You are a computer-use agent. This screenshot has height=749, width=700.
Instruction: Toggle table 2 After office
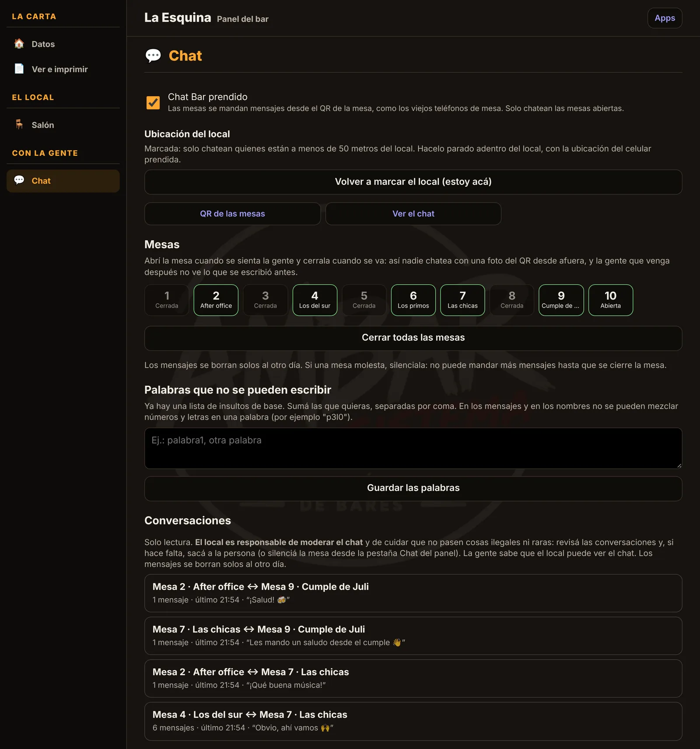coord(216,300)
